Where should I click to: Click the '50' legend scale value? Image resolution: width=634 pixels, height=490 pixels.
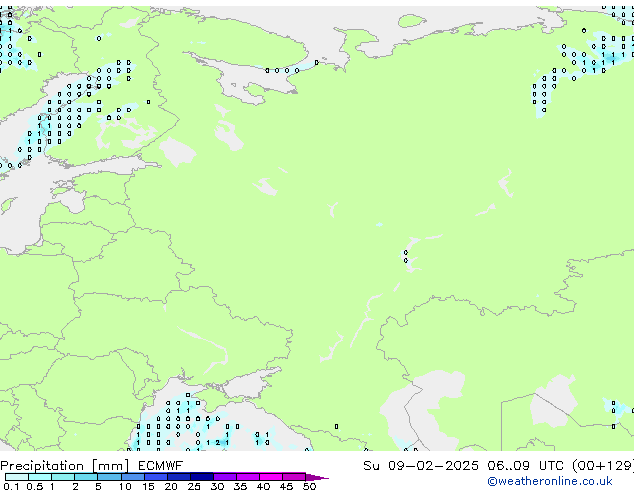(309, 486)
